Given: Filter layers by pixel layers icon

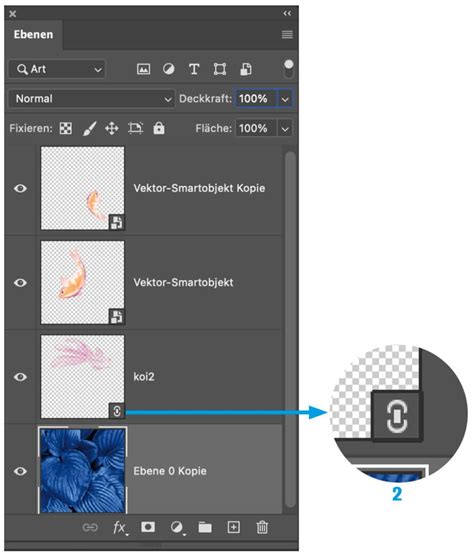Looking at the screenshot, I should pos(143,69).
